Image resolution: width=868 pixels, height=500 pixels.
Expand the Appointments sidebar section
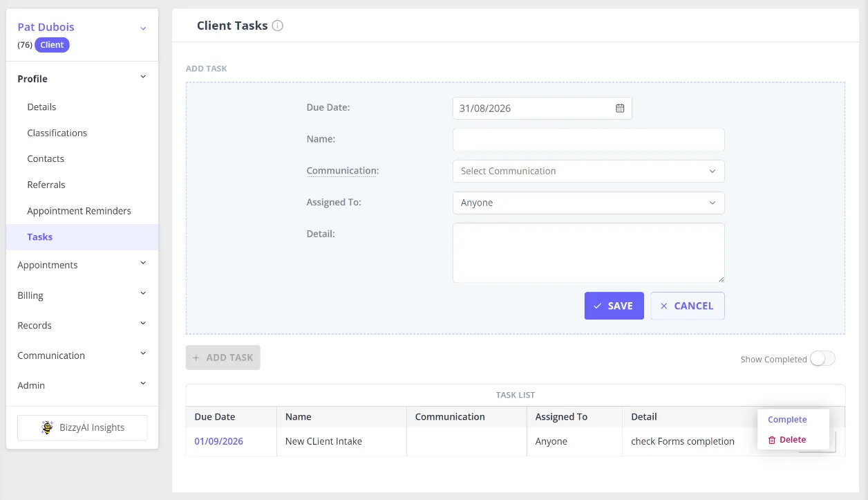143,263
